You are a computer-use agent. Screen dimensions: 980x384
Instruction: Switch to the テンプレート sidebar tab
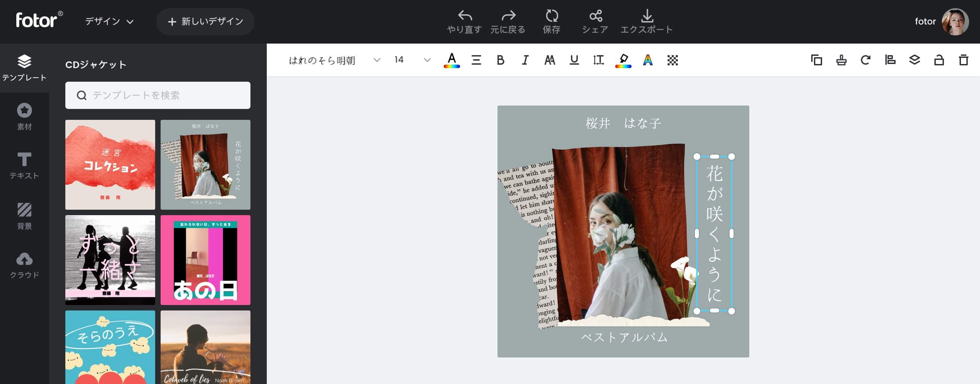(x=24, y=68)
